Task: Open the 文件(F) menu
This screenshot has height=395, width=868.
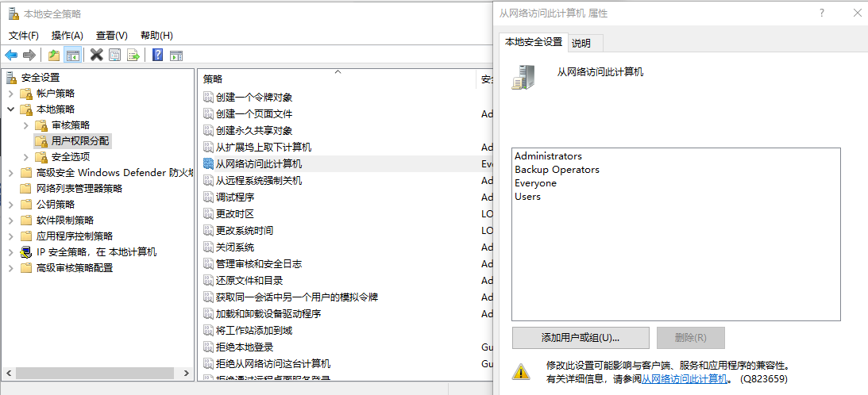Action: tap(24, 36)
